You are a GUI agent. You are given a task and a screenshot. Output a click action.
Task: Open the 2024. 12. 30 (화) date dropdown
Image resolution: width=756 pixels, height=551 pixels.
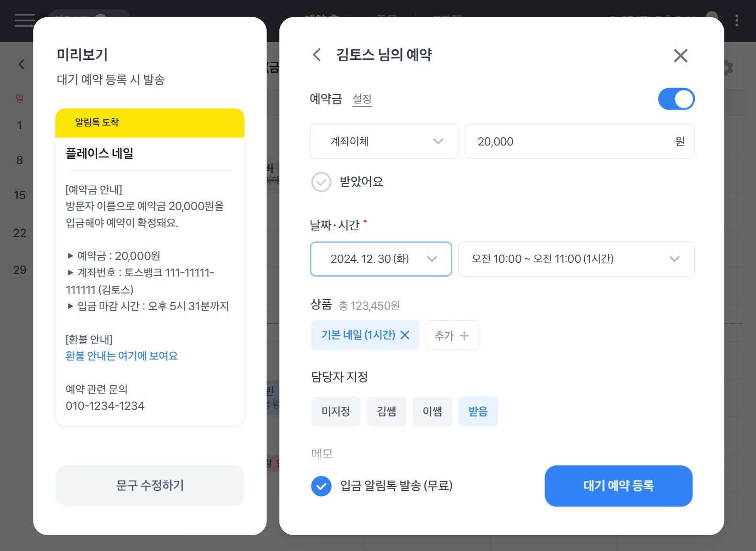click(x=381, y=259)
